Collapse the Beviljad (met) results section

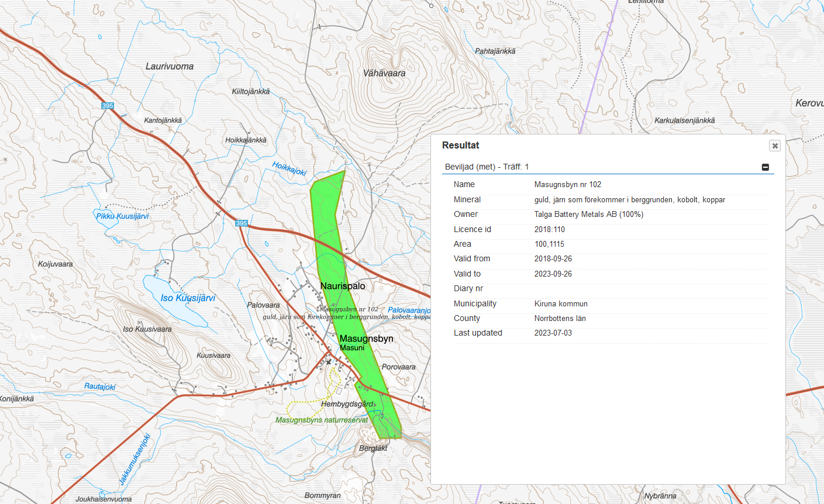(765, 167)
